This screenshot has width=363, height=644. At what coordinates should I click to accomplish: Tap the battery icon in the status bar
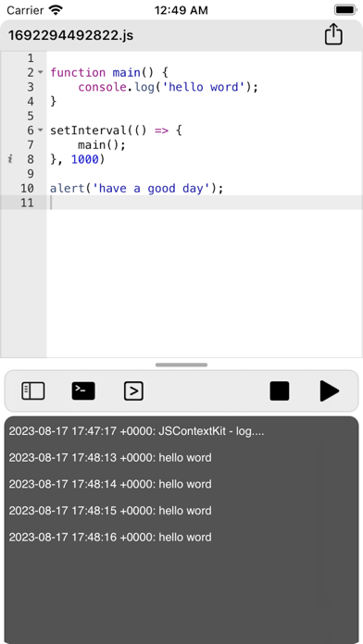pyautogui.click(x=345, y=10)
